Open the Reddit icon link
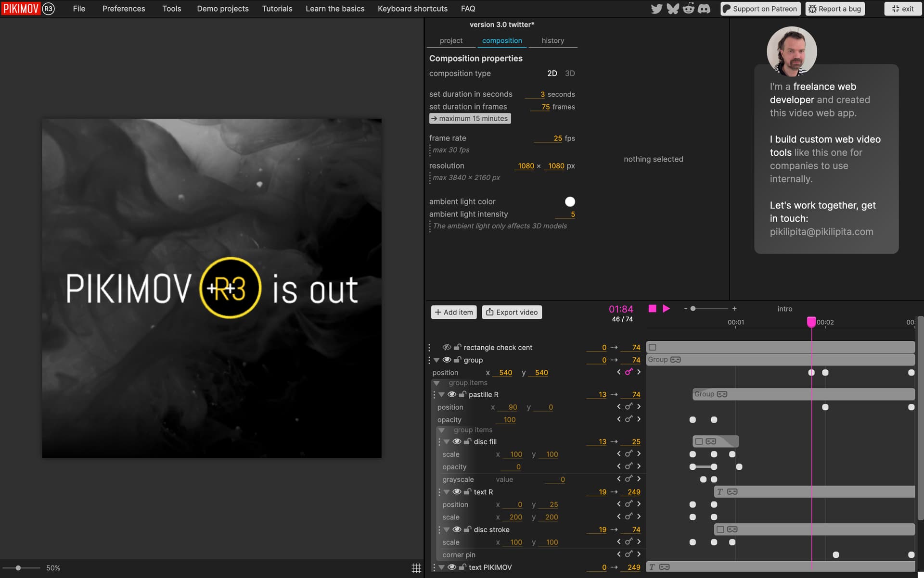The height and width of the screenshot is (578, 924). (689, 9)
